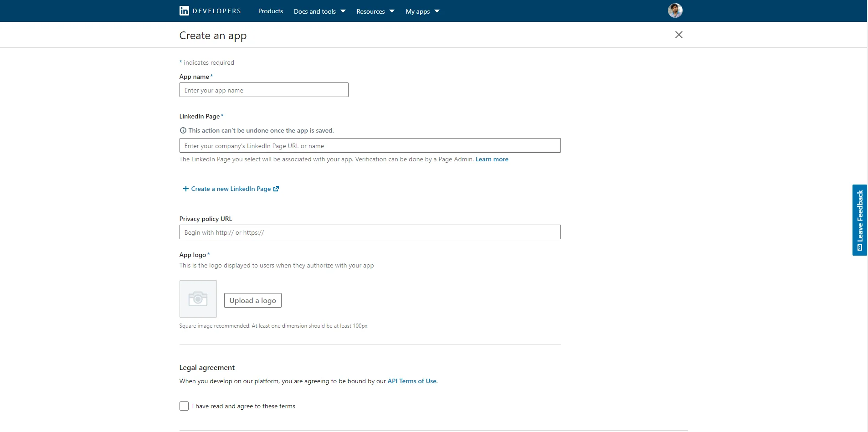This screenshot has height=432, width=868.
Task: Click the info icon beside undo warning
Action: click(x=183, y=130)
